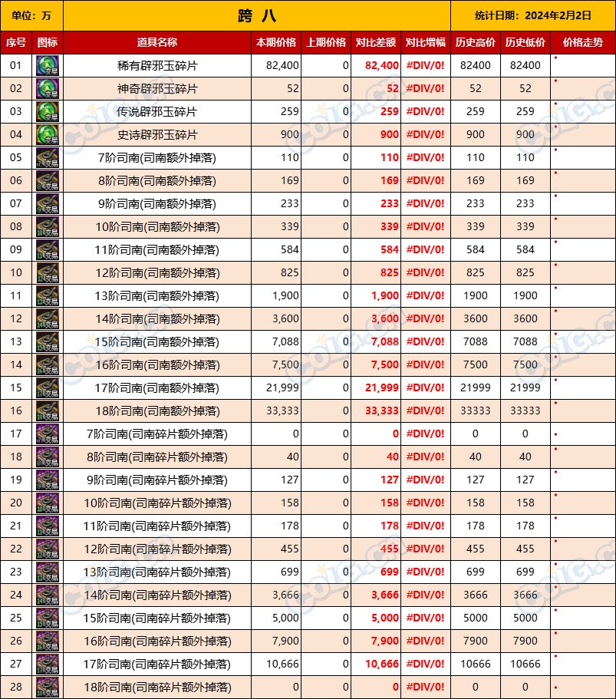Screen dimensions: 616x699
Task: Select icon of 16阶司南(司南额外掉落)
Action: coord(48,365)
